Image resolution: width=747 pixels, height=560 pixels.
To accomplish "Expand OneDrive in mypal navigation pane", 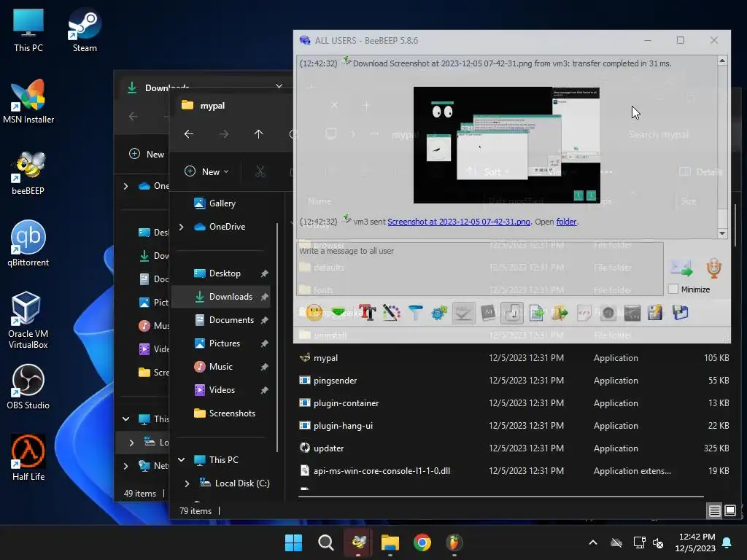I will (x=181, y=227).
